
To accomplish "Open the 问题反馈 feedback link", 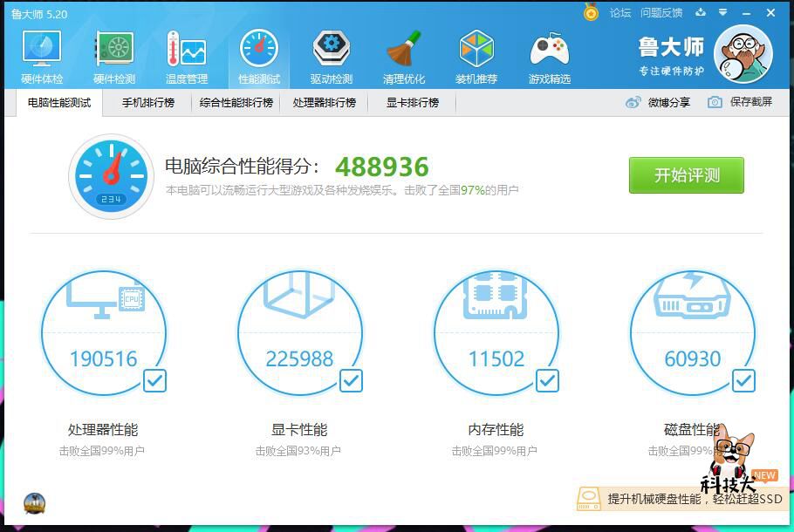I will (x=661, y=13).
